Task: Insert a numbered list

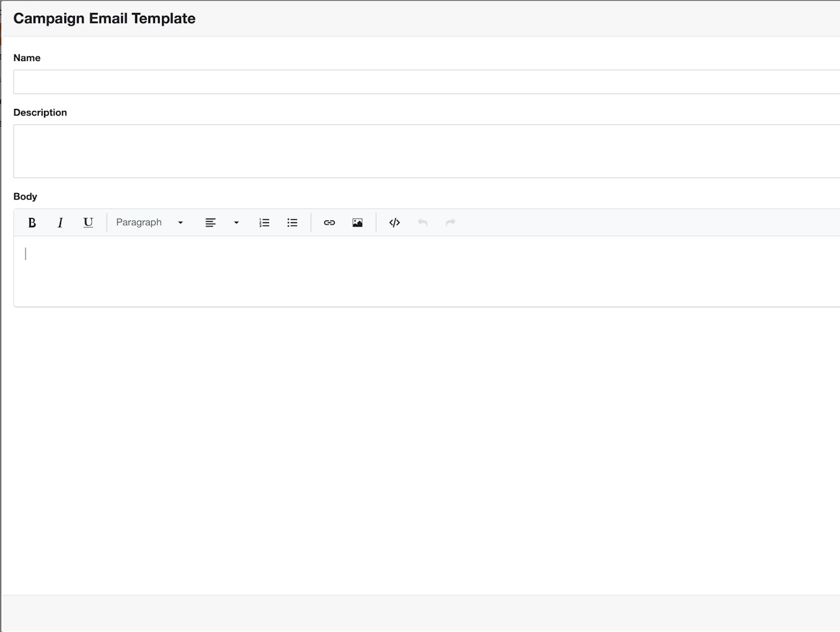Action: [x=264, y=222]
